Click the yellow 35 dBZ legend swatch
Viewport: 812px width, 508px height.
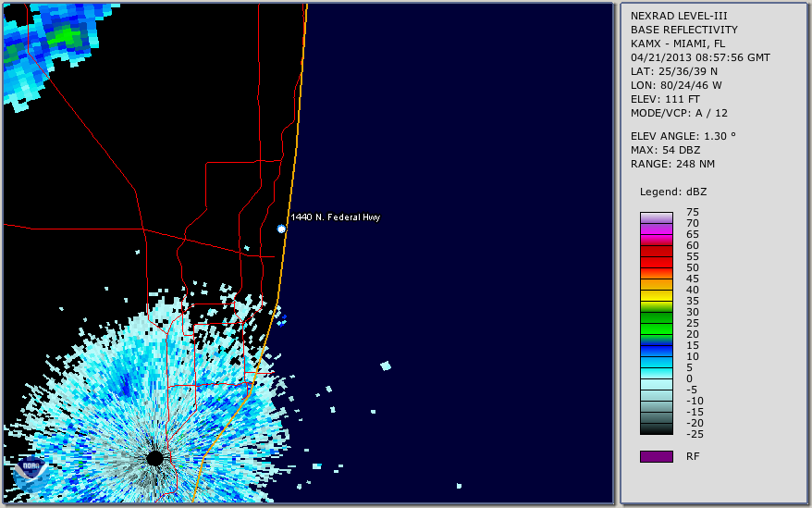656,295
